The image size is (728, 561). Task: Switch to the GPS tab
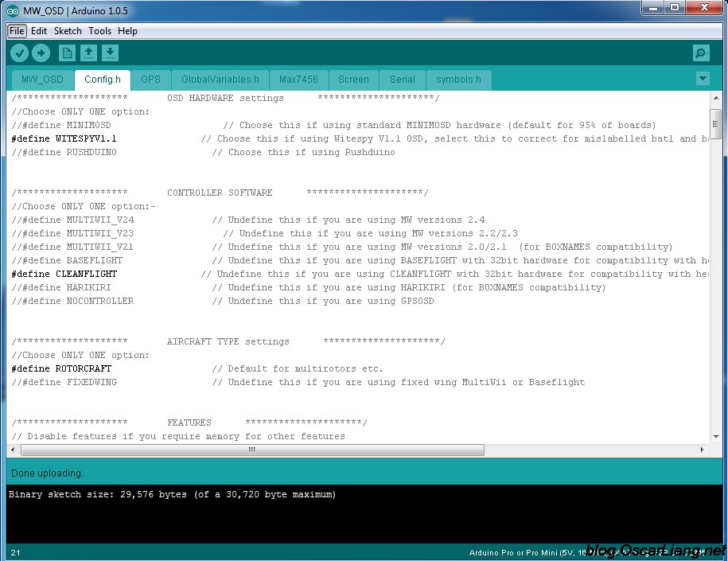[150, 80]
